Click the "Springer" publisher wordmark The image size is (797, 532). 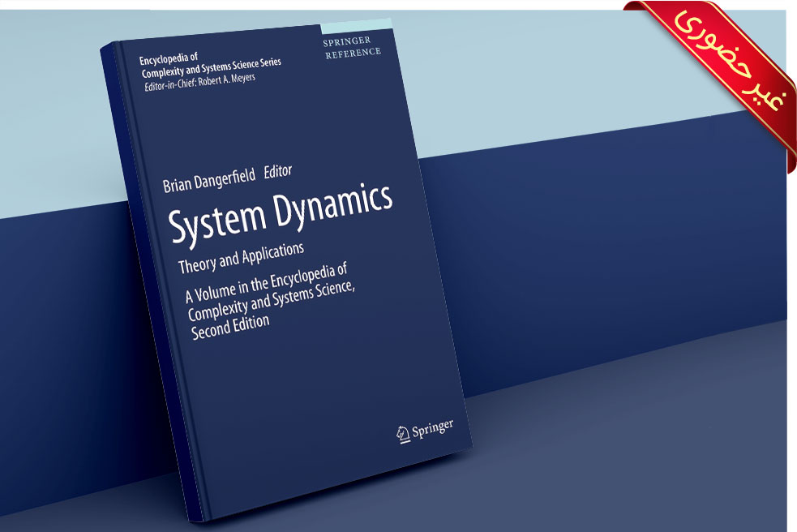(x=433, y=428)
